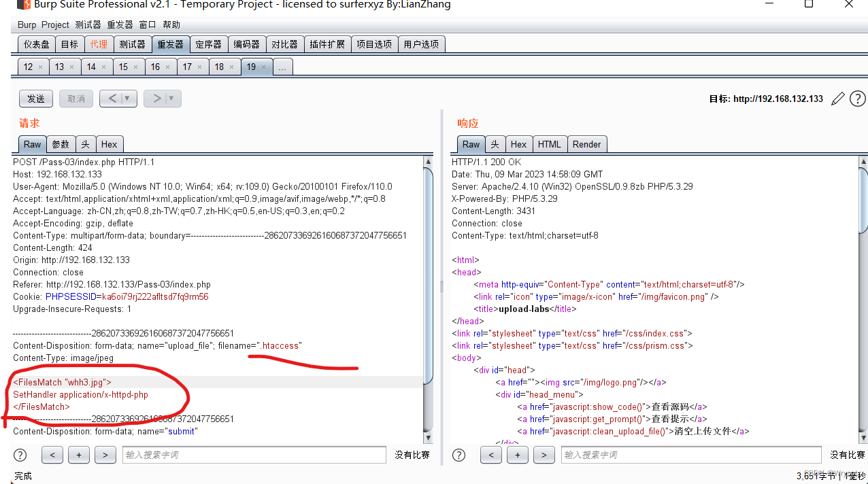The image size is (868, 484).
Task: Open the 窗口 menu
Action: click(x=148, y=24)
